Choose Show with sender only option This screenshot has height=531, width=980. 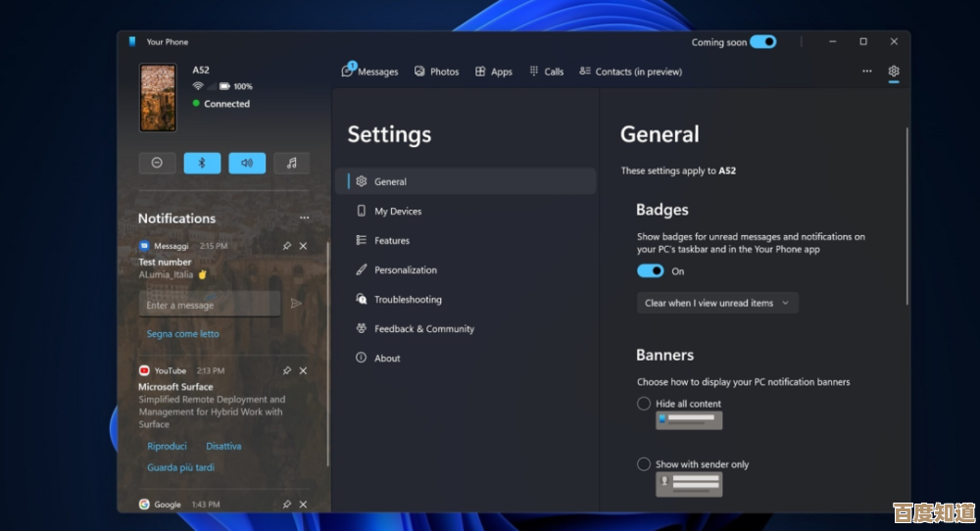coord(644,464)
